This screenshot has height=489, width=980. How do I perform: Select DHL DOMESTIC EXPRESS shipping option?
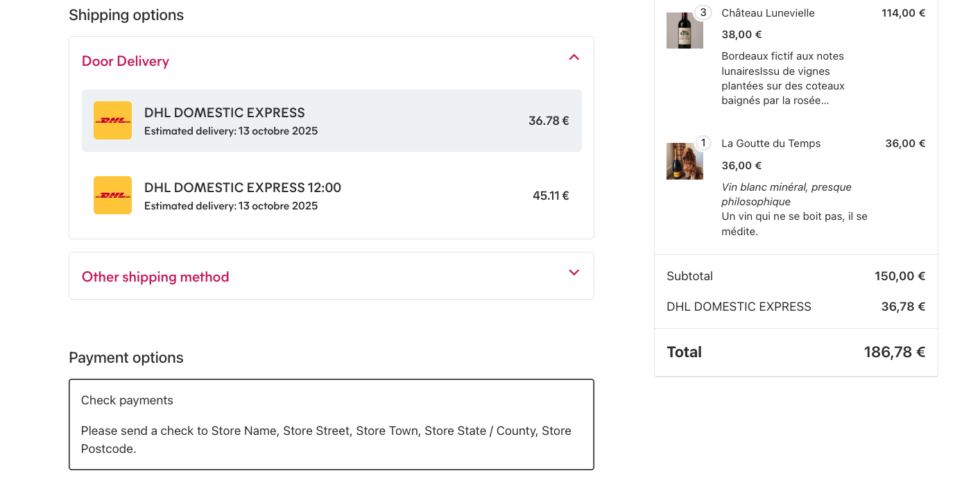(224, 113)
